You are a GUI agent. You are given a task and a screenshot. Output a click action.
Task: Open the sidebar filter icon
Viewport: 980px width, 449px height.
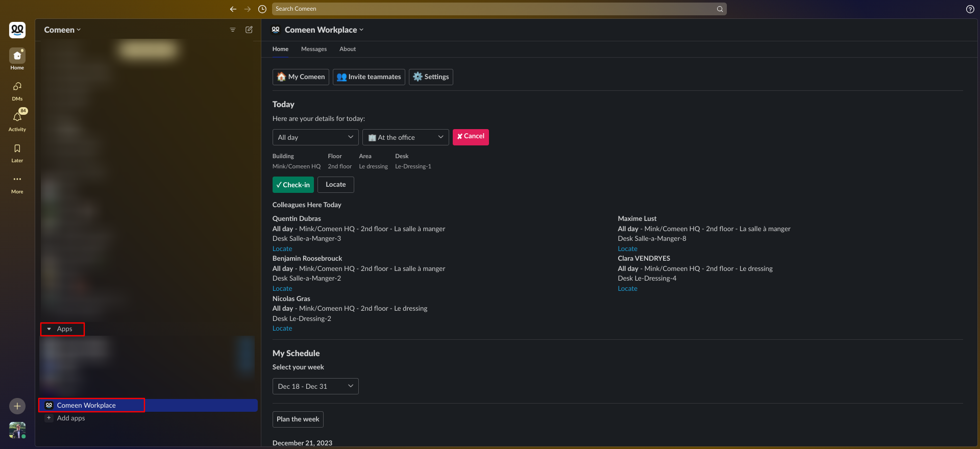[233, 30]
